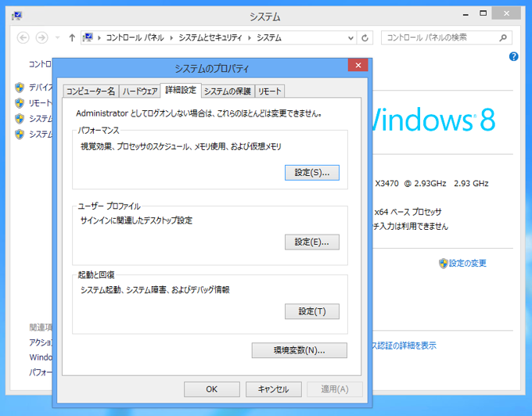Click the System window title bar icon
532x416 pixels.
(x=17, y=16)
